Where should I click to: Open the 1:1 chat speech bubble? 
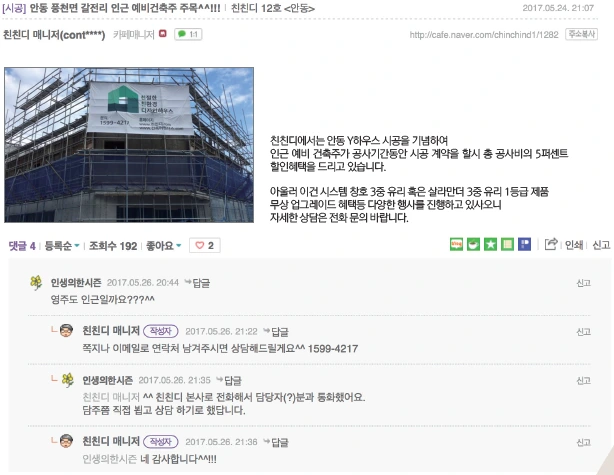pyautogui.click(x=188, y=34)
